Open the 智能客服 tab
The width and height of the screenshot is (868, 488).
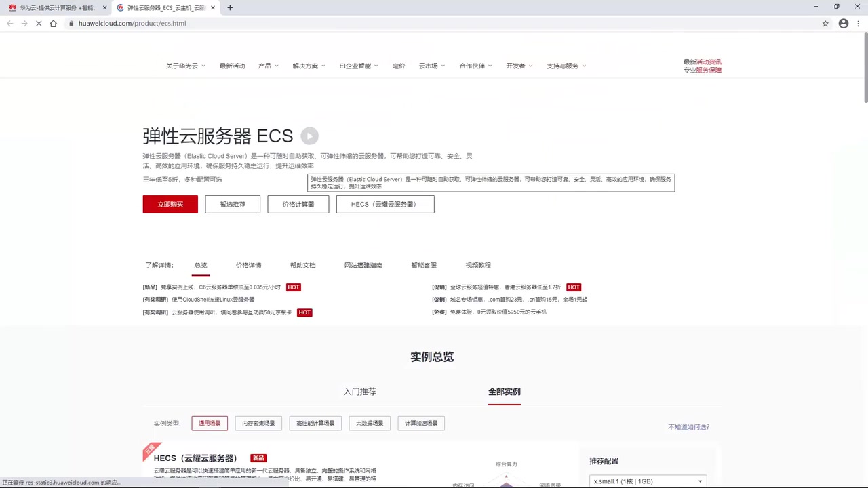point(424,265)
